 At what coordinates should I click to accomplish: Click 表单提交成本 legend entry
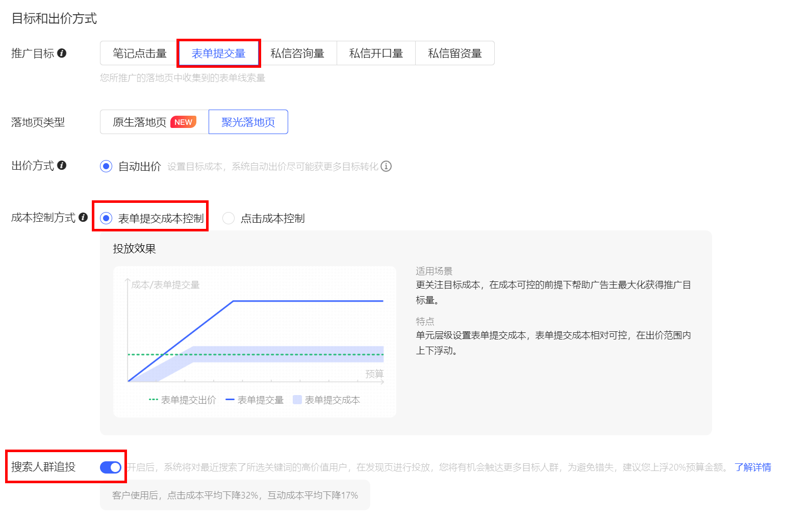click(326, 400)
